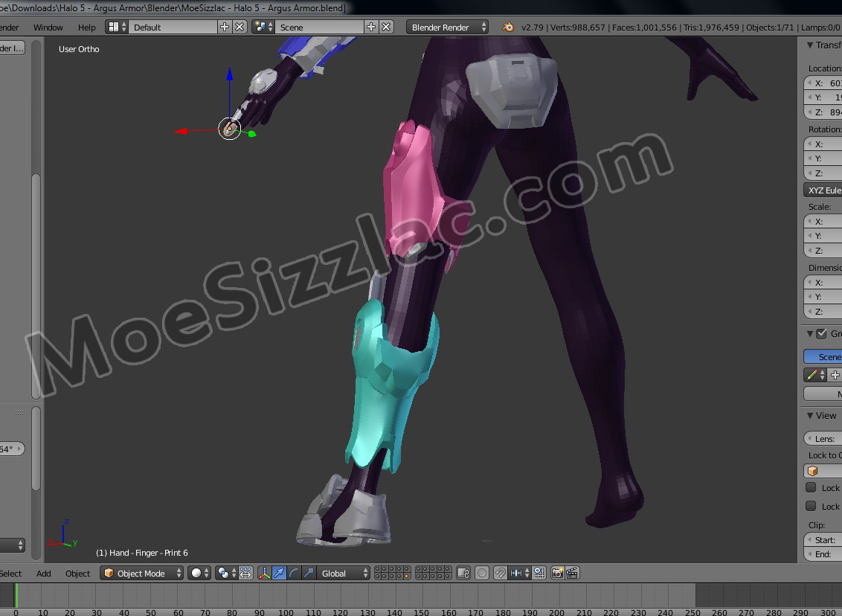Click the Default screen layout name field
The image size is (842, 616).
173,27
